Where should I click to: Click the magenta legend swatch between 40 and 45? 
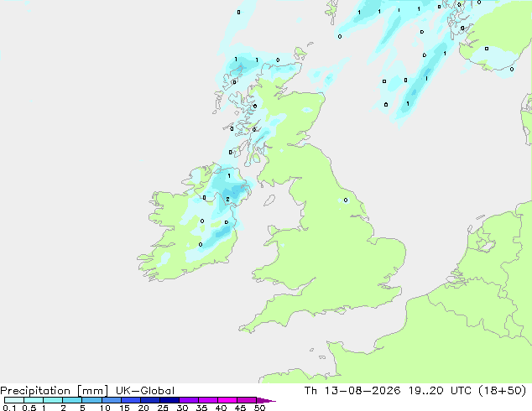(x=227, y=400)
